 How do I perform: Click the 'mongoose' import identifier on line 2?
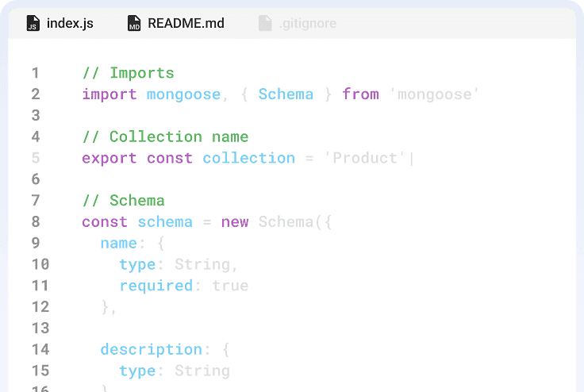183,94
